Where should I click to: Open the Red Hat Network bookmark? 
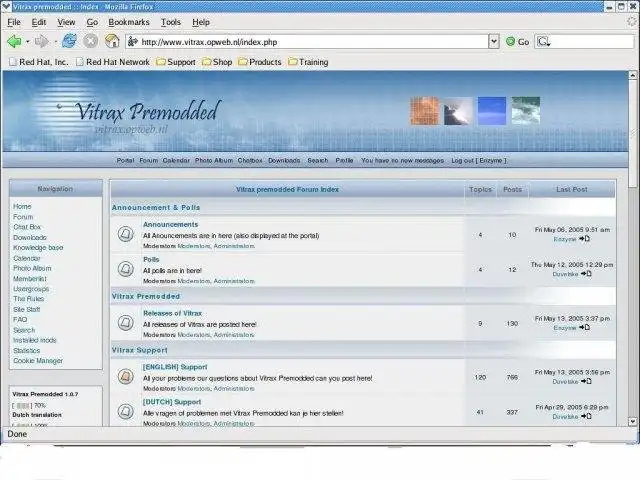tap(113, 62)
